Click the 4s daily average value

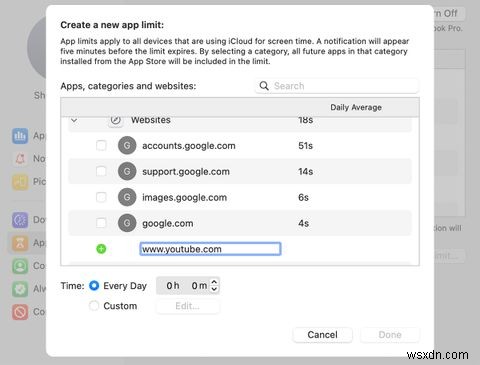click(x=303, y=223)
